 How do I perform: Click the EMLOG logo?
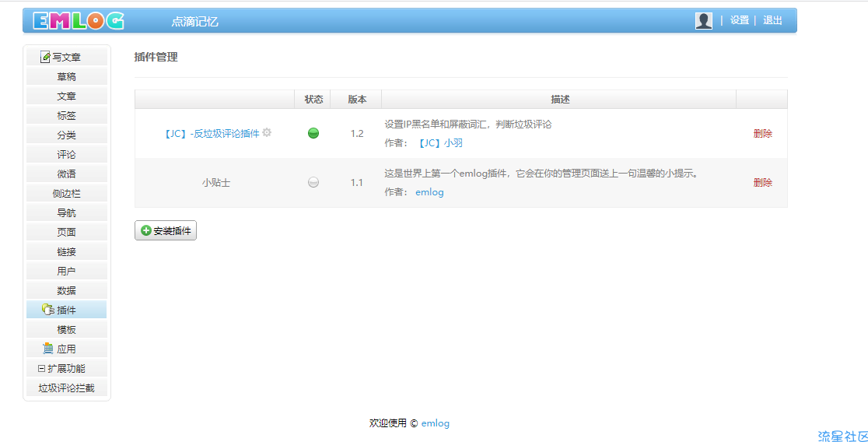78,20
